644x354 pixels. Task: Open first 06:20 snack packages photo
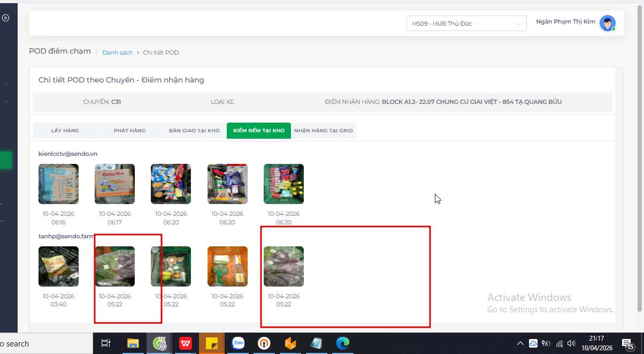(171, 184)
